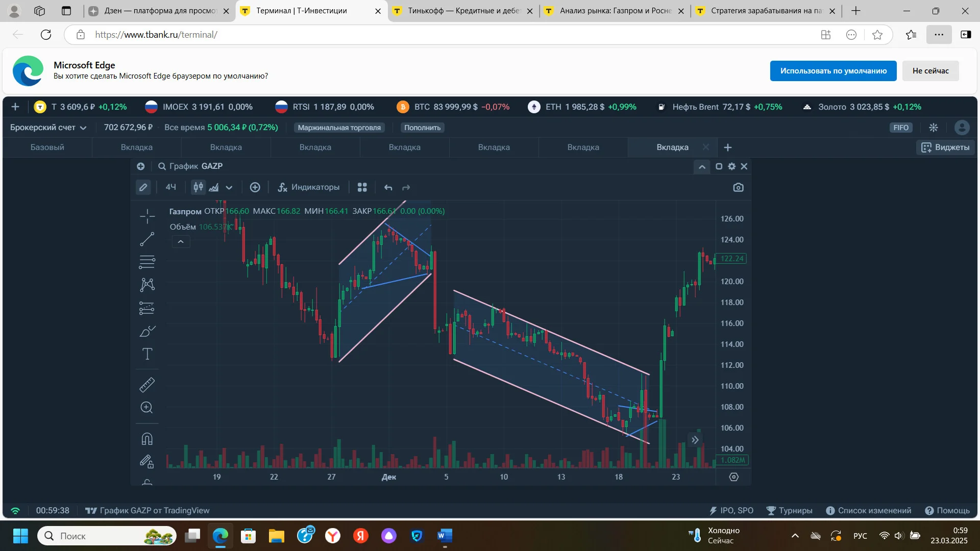Activate the zoom in tool
980x551 pixels.
click(x=147, y=408)
